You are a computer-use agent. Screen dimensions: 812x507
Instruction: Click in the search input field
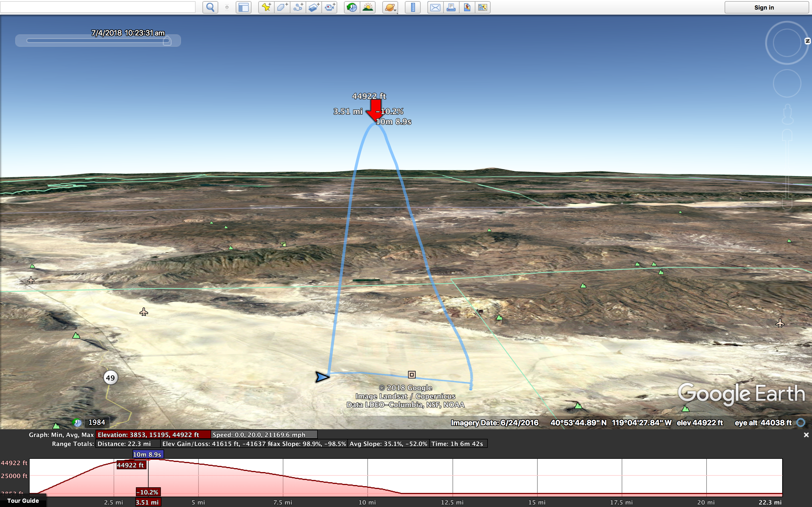click(x=97, y=7)
